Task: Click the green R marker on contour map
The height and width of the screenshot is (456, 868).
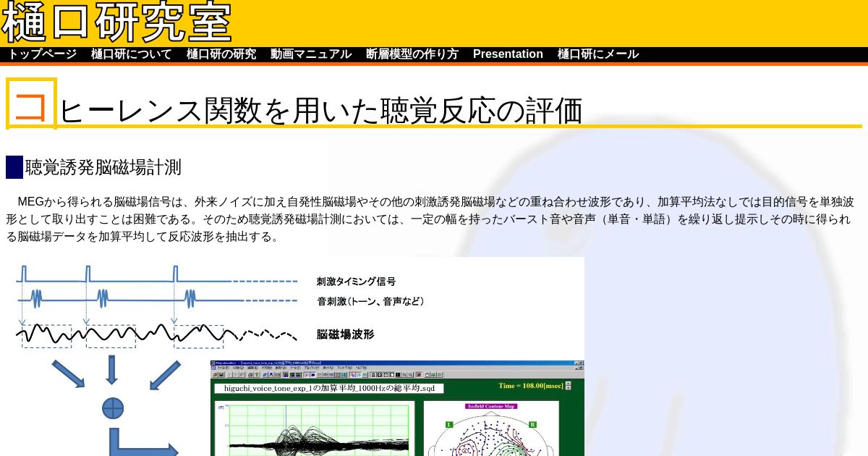Action: [x=533, y=425]
